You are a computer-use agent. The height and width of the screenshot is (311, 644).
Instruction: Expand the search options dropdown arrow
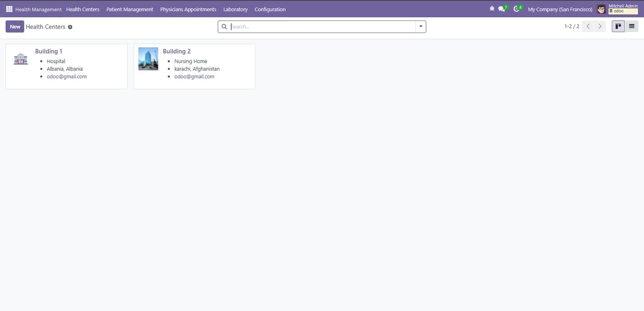pyautogui.click(x=420, y=27)
